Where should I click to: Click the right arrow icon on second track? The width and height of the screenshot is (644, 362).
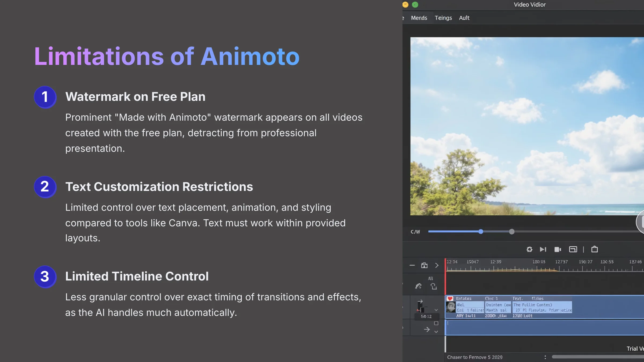pyautogui.click(x=427, y=330)
